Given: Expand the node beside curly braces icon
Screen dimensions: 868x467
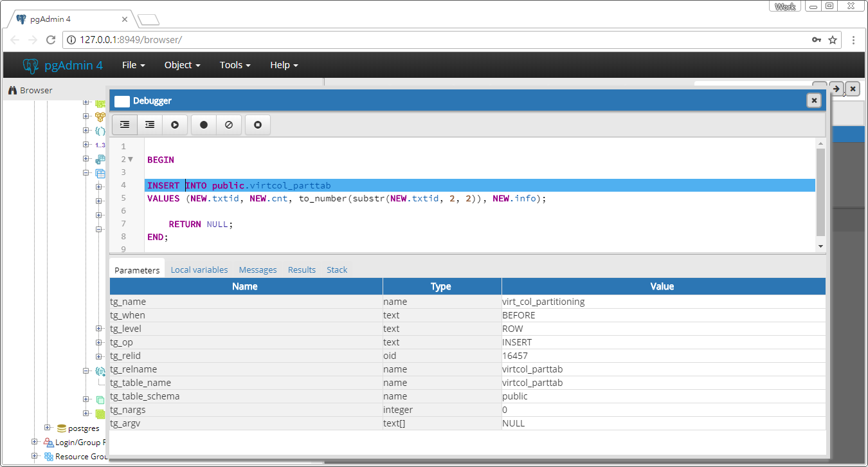Looking at the screenshot, I should [x=86, y=131].
